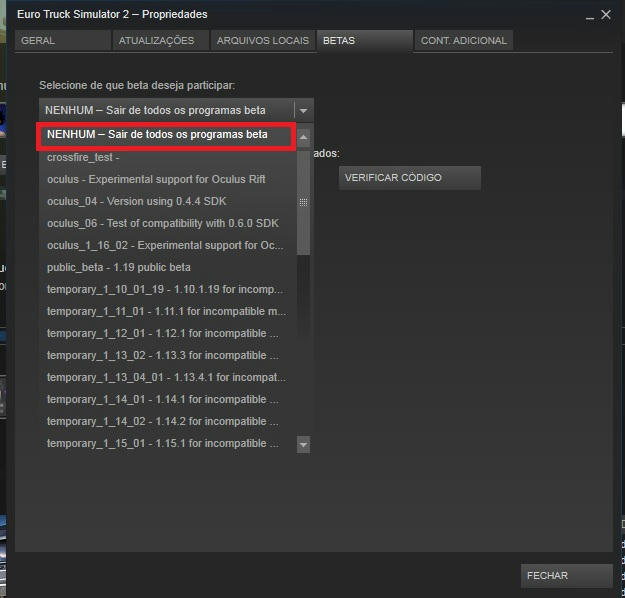Select the BETAS tab
This screenshot has height=598, width=625.
pyautogui.click(x=364, y=41)
